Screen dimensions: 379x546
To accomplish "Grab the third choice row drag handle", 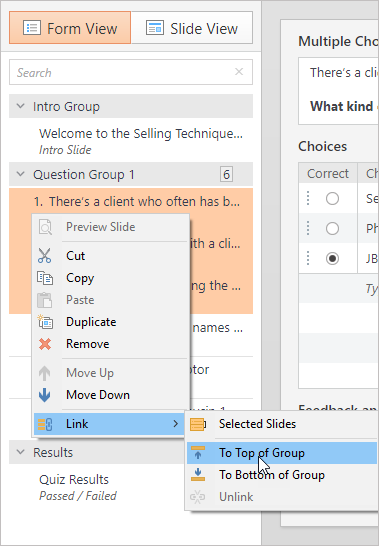I will coord(308,258).
